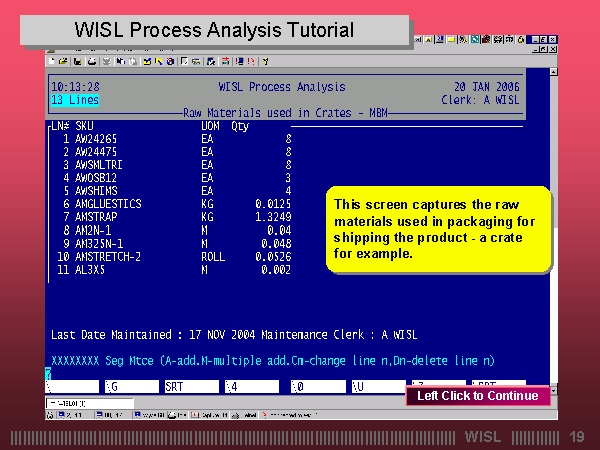The image size is (600, 450).
Task: Click the Copy toolbar icon
Action: [x=118, y=60]
